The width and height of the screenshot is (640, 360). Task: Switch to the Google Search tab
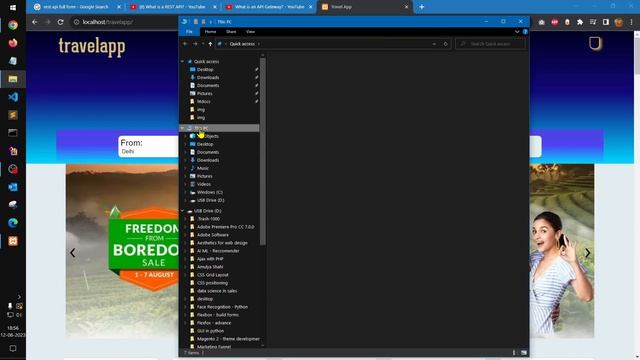coord(78,7)
